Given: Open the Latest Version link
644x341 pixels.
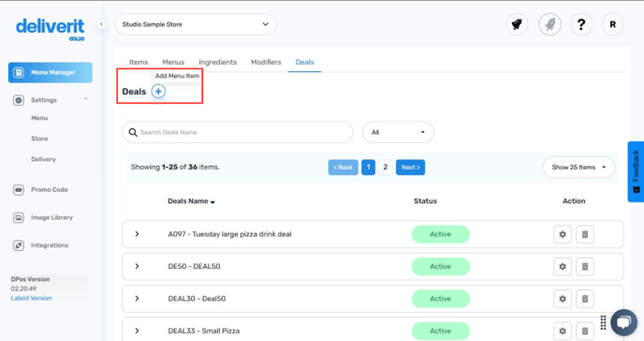Looking at the screenshot, I should (x=31, y=298).
